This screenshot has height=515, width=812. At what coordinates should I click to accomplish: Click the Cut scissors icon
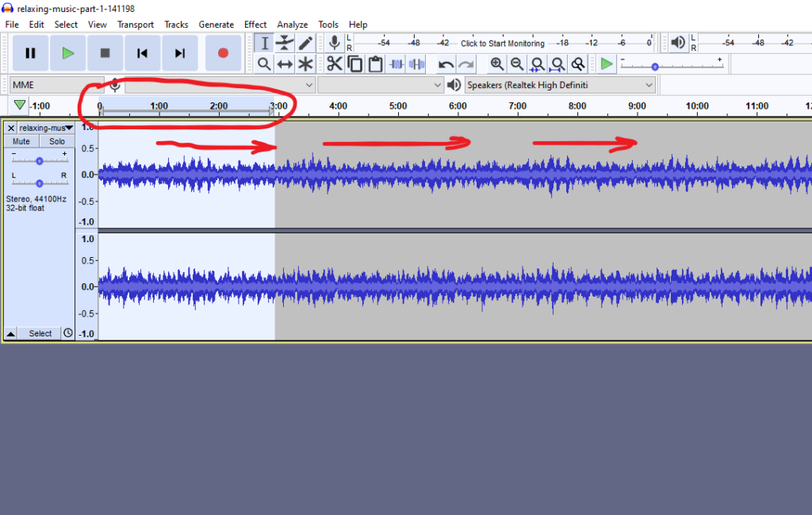[334, 64]
